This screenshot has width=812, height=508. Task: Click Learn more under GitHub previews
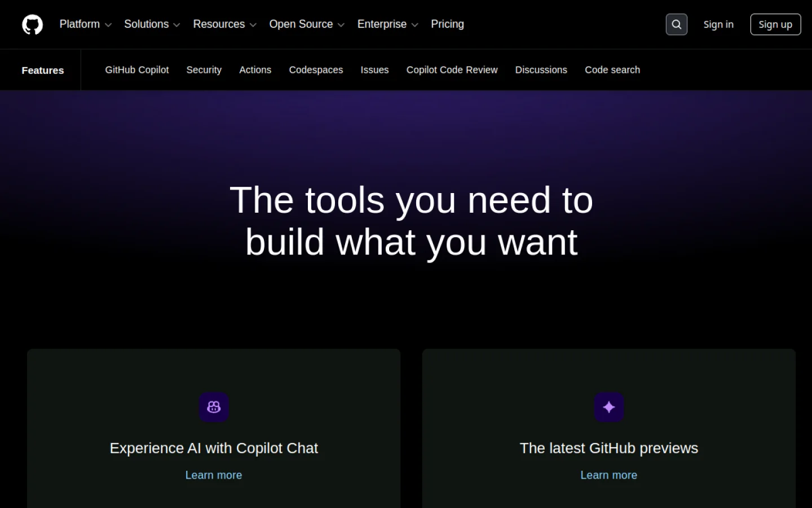pos(609,475)
